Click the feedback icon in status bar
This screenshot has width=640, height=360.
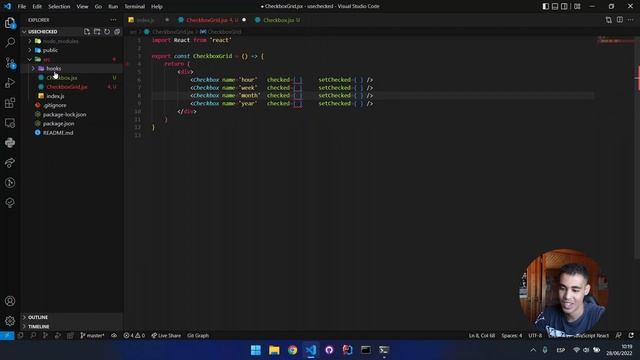[618, 336]
